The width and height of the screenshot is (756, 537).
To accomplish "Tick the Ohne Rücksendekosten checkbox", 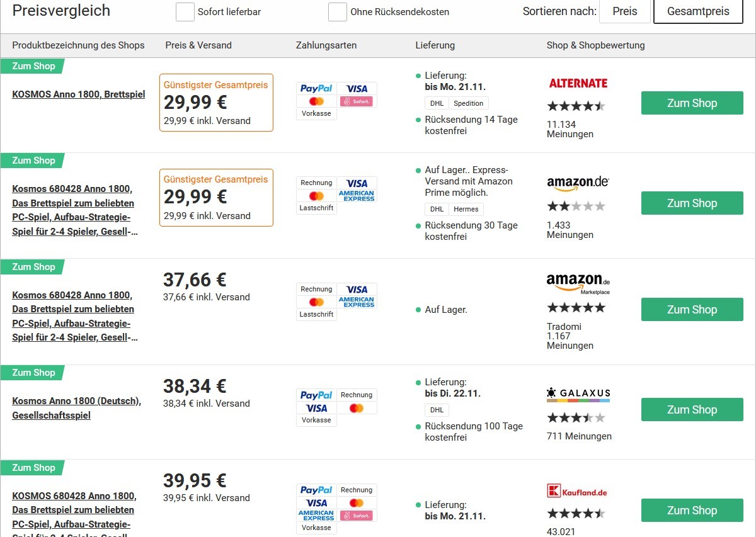I will click(338, 12).
